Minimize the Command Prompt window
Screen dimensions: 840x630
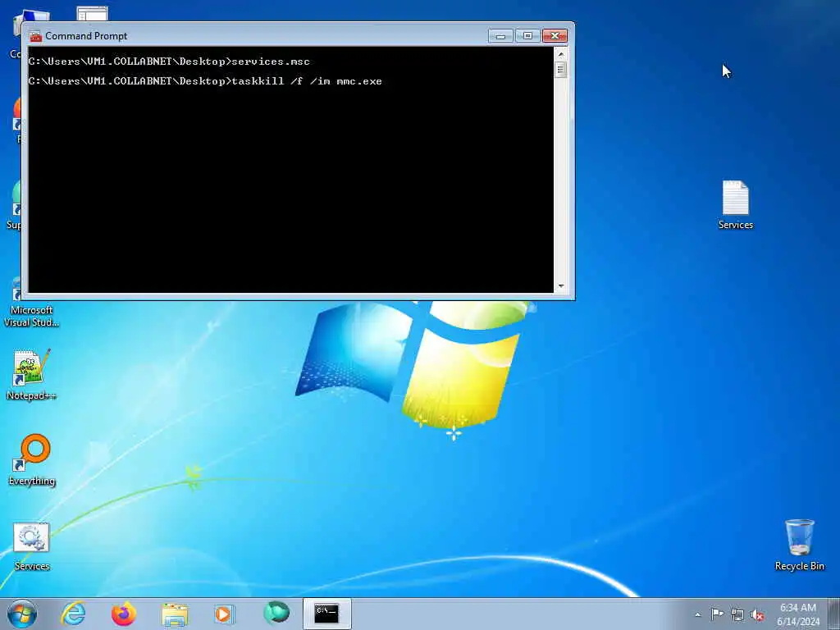tap(500, 36)
